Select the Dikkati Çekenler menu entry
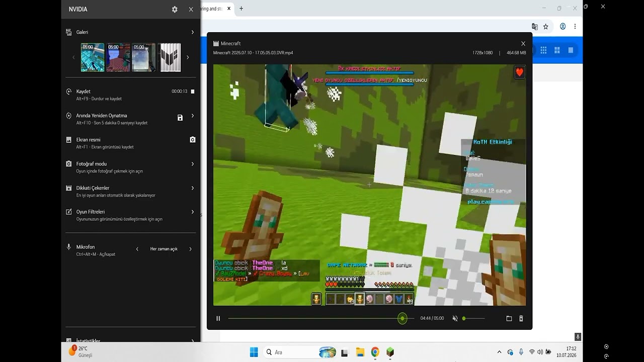This screenshot has width=644, height=362. [131, 191]
